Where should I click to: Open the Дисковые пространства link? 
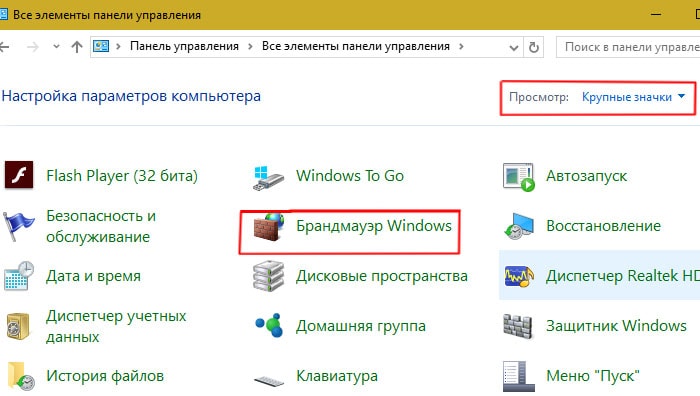pyautogui.click(x=382, y=276)
